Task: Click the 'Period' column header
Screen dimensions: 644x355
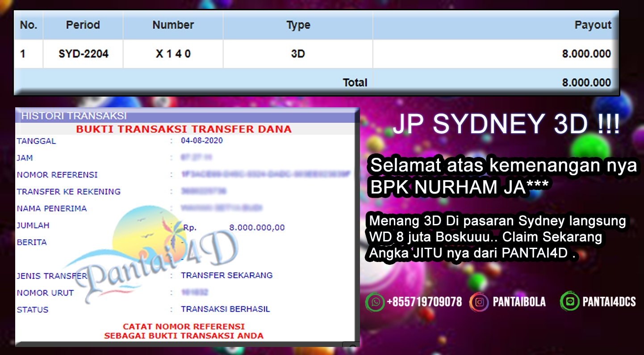Action: click(x=83, y=25)
